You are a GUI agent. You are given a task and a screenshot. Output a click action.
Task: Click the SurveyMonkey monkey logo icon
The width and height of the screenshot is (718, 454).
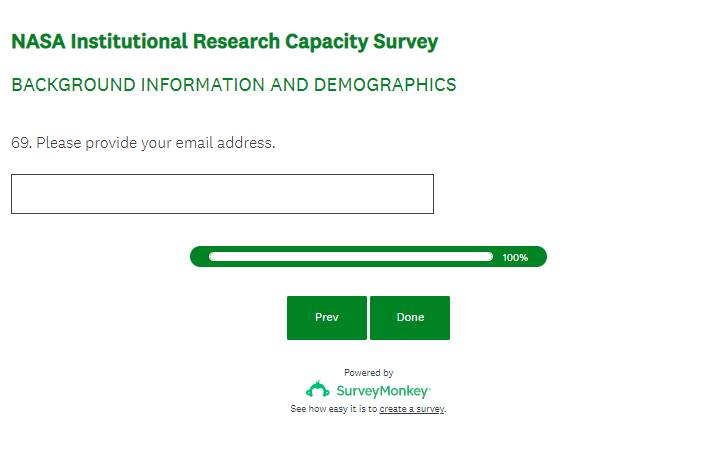[x=317, y=390]
